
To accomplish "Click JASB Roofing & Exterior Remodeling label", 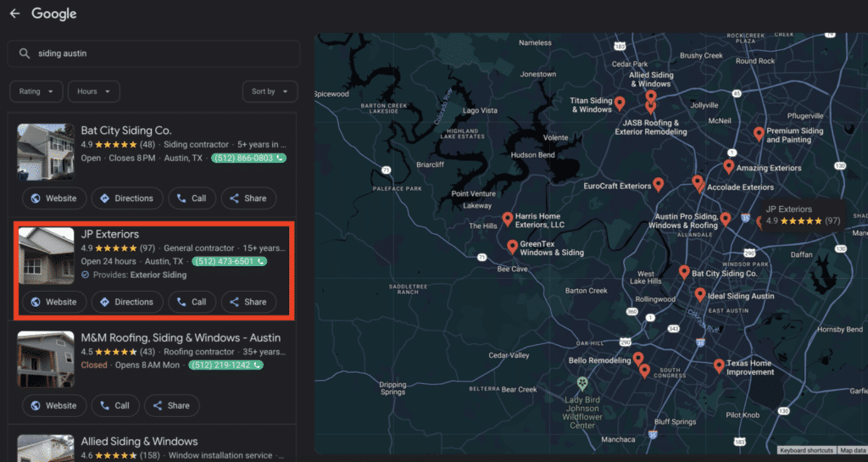I will pyautogui.click(x=651, y=127).
